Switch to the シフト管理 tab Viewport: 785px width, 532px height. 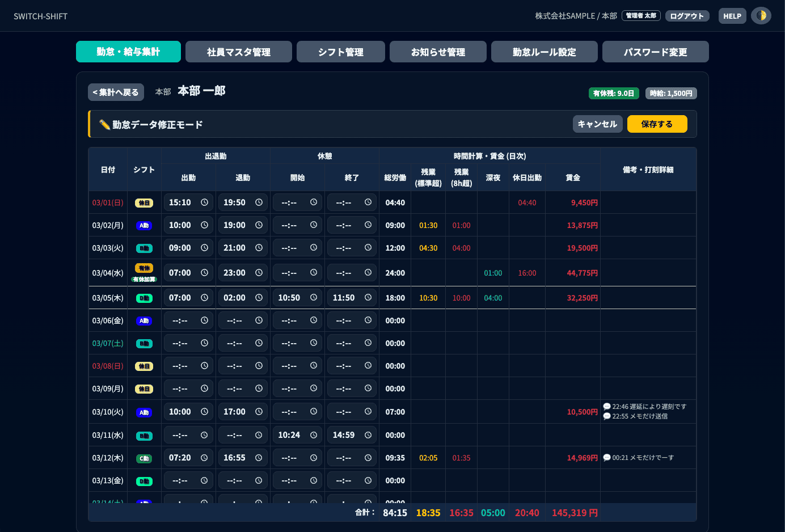pyautogui.click(x=340, y=51)
